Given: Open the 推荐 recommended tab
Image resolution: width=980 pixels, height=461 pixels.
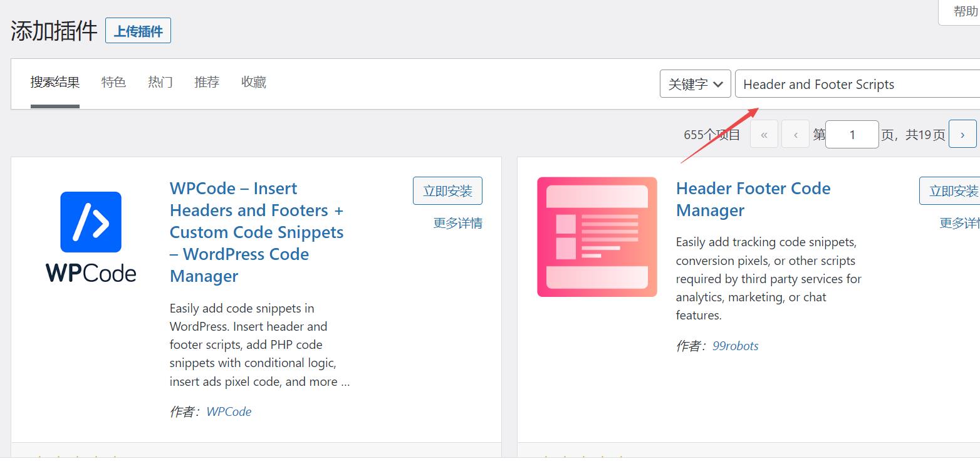Looking at the screenshot, I should [207, 83].
